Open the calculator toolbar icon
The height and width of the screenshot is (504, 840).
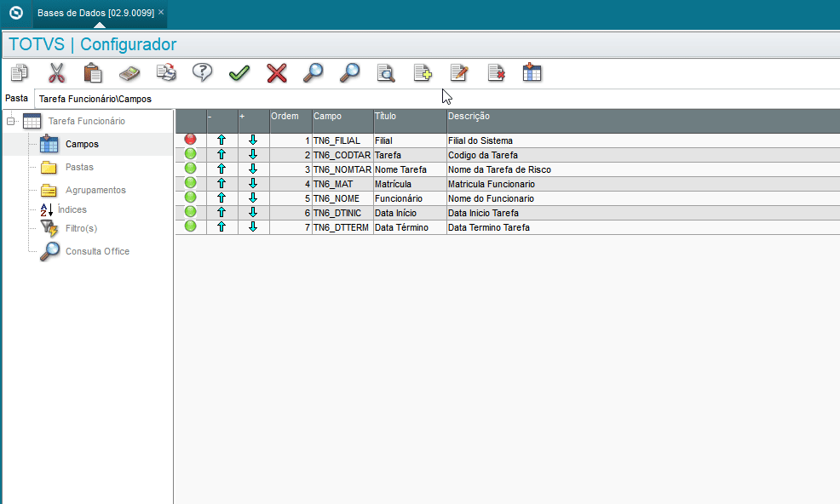click(129, 73)
